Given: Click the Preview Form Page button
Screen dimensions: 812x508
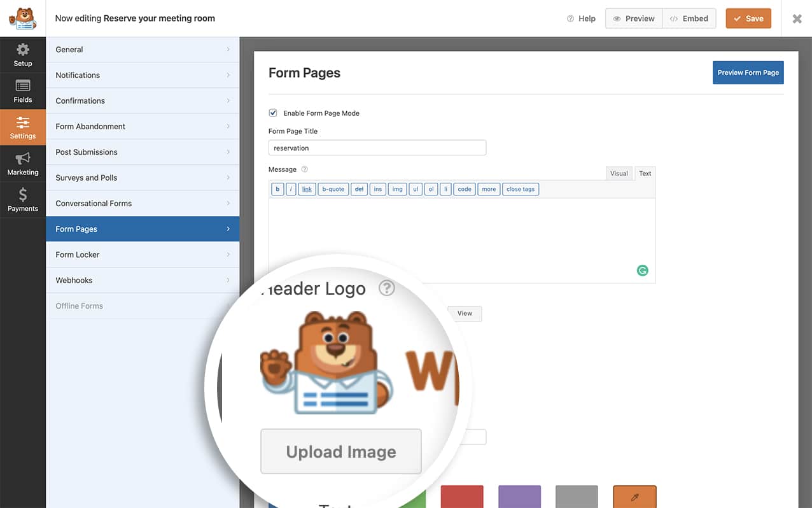Looking at the screenshot, I should (748, 72).
